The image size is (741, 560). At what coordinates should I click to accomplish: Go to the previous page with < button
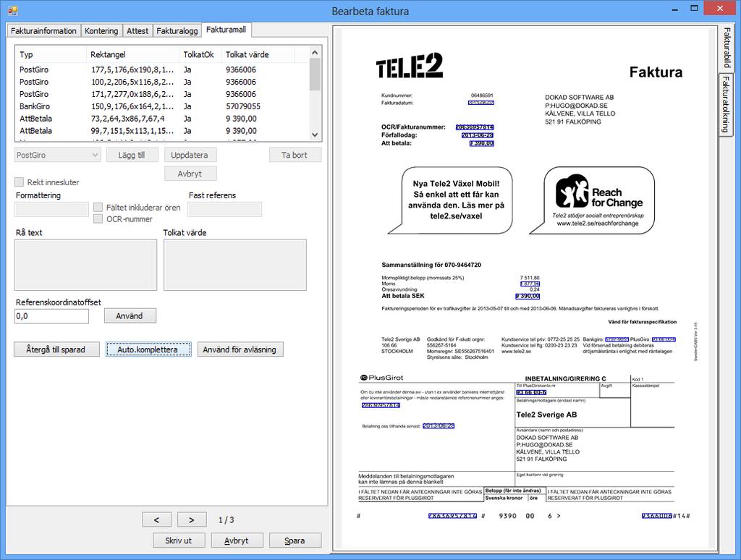click(x=156, y=519)
